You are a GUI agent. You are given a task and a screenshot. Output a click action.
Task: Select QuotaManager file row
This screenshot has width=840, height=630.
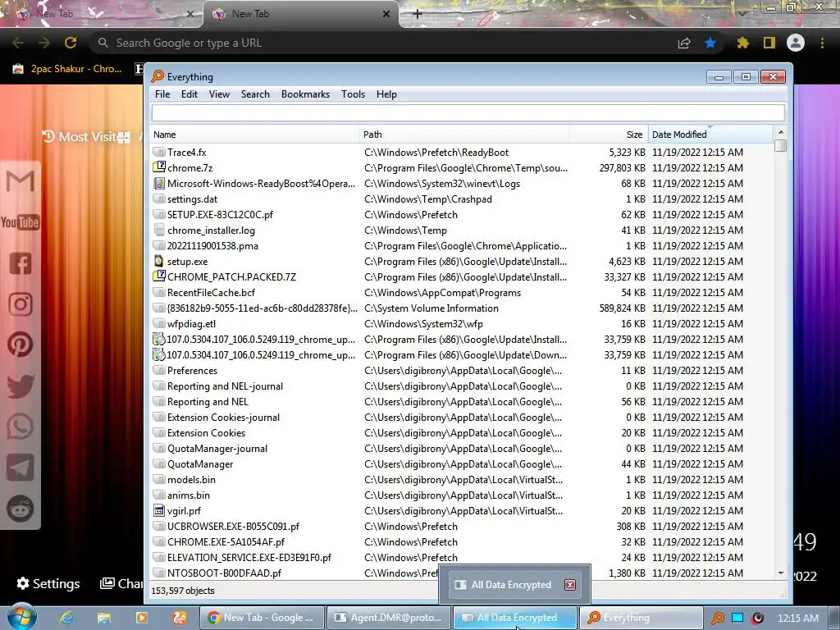click(x=463, y=464)
